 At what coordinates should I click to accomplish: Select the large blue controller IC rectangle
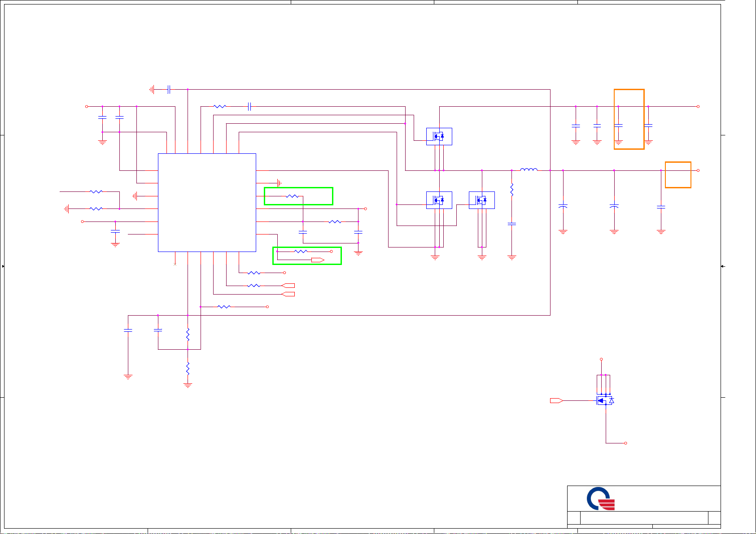207,203
